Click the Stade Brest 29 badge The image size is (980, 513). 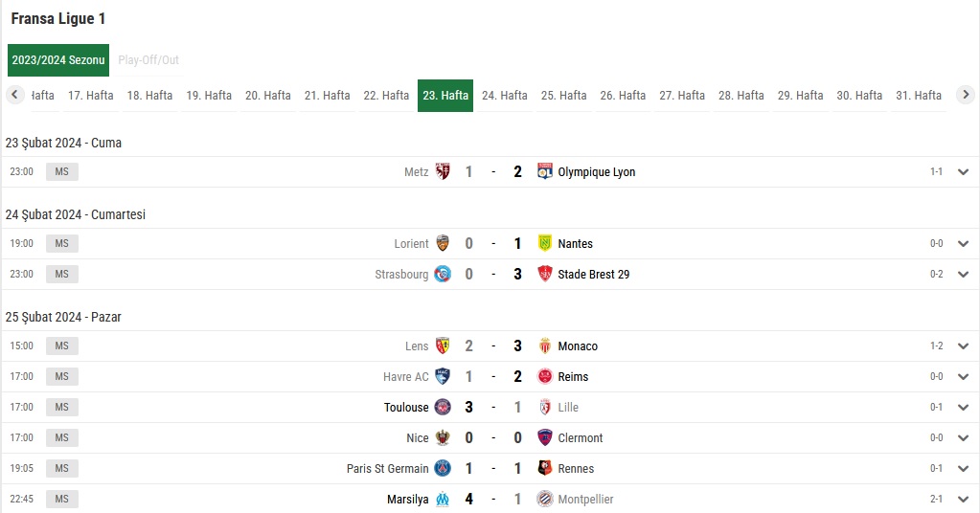(544, 274)
